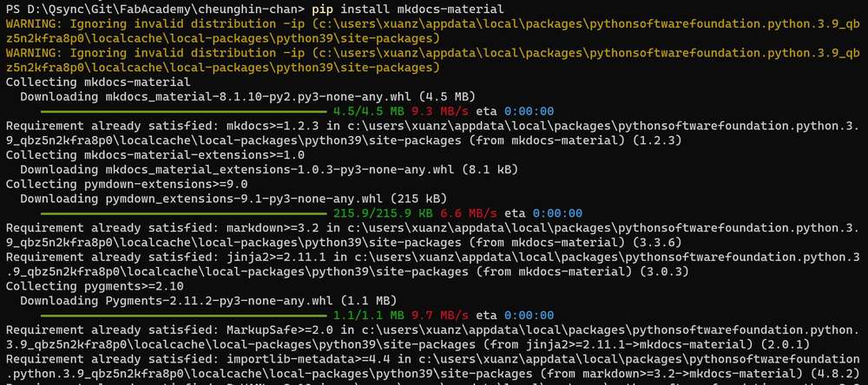Click the 'install mkdocs-material' command arguments

click(x=423, y=9)
